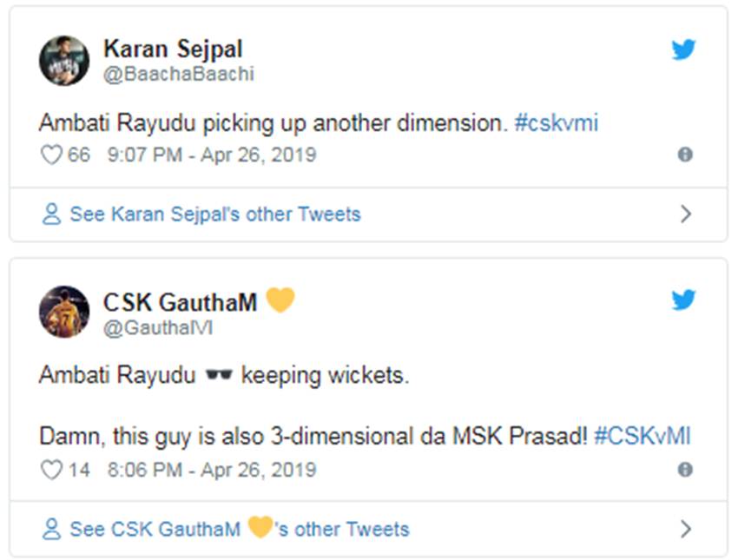
Task: Open the @BaachaBaachi handle
Action: [179, 75]
